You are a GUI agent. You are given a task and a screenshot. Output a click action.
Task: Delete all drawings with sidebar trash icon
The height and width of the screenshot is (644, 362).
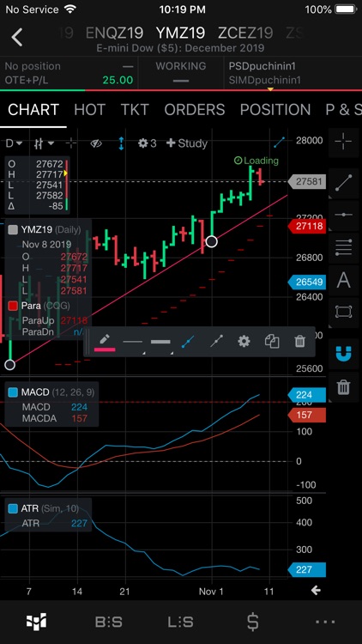pyautogui.click(x=343, y=386)
